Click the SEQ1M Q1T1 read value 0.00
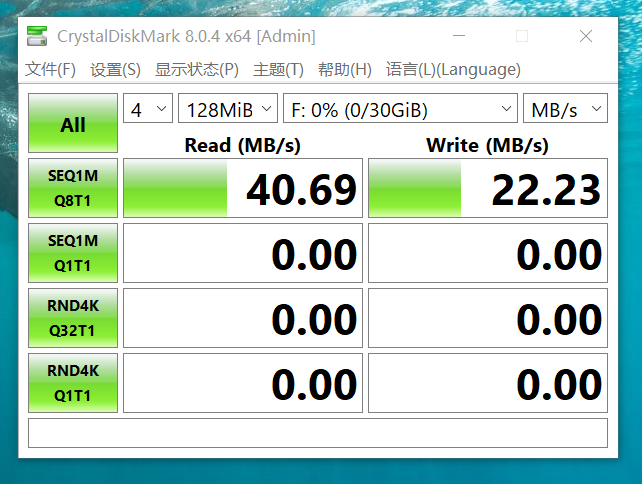This screenshot has height=484, width=642. click(x=243, y=253)
